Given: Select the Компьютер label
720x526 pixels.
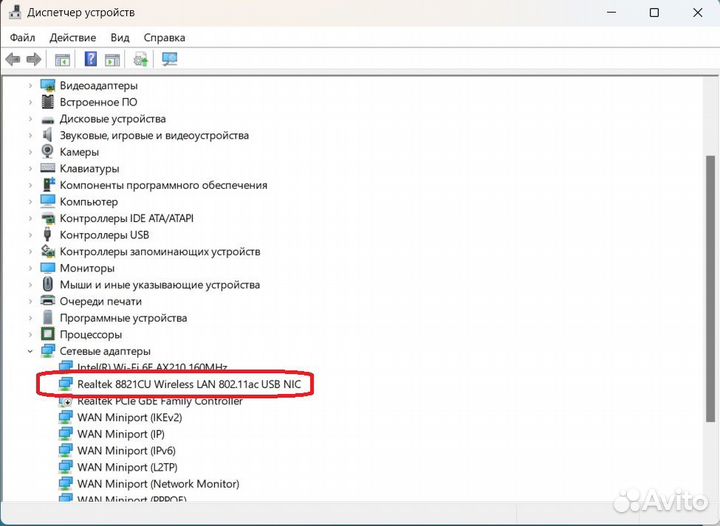Looking at the screenshot, I should pyautogui.click(x=89, y=202).
